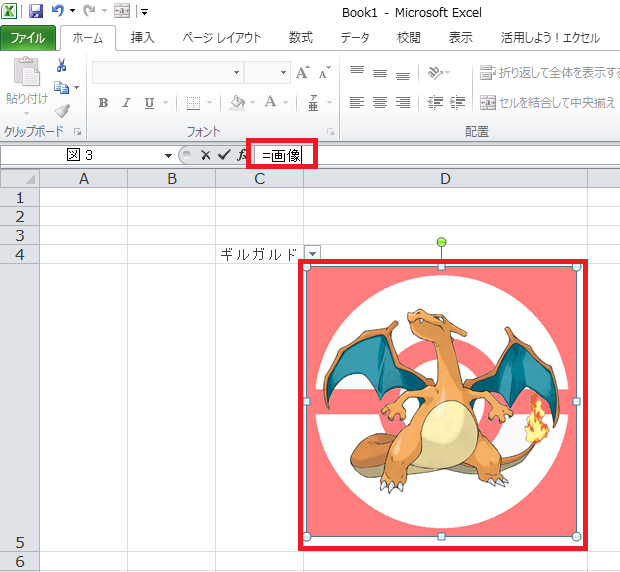Image resolution: width=620 pixels, height=572 pixels.
Task: Open the データ tab
Action: tap(355, 38)
